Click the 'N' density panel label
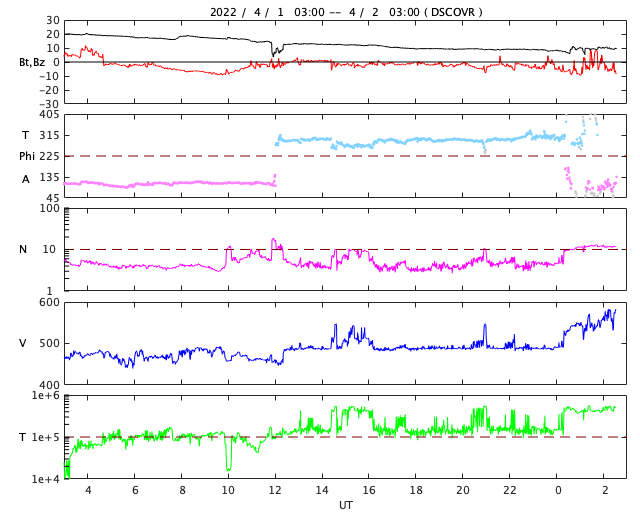 click(x=23, y=249)
